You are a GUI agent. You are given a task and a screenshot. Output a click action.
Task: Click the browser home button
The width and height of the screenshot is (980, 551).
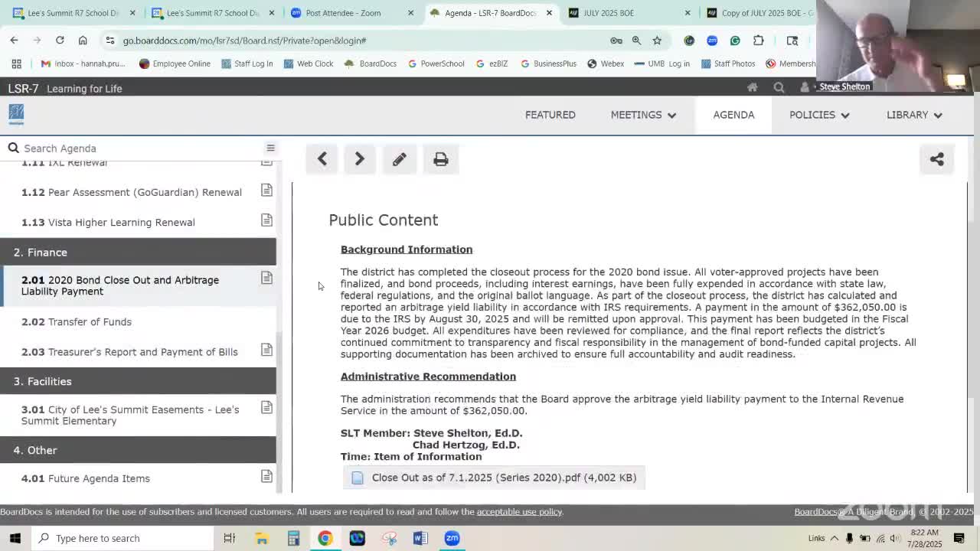83,40
